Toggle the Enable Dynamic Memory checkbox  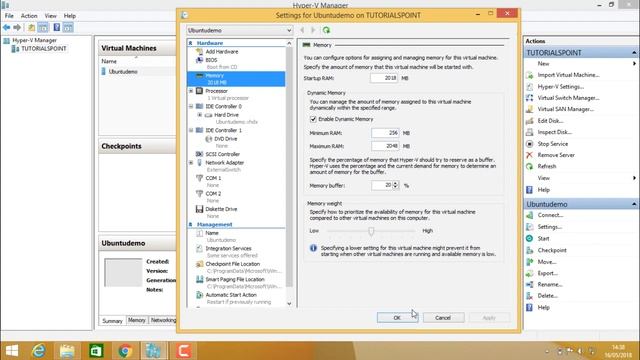coord(313,119)
